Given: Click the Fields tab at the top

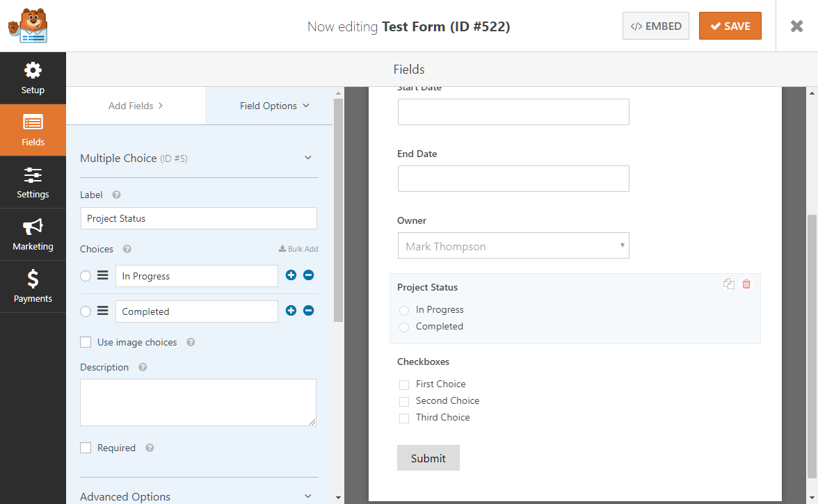Looking at the screenshot, I should point(408,69).
